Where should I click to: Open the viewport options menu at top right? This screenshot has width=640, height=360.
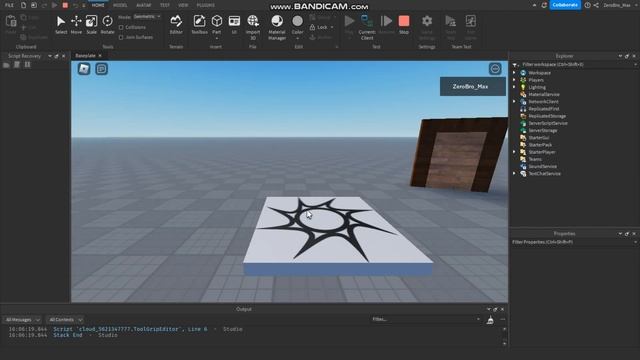click(495, 69)
